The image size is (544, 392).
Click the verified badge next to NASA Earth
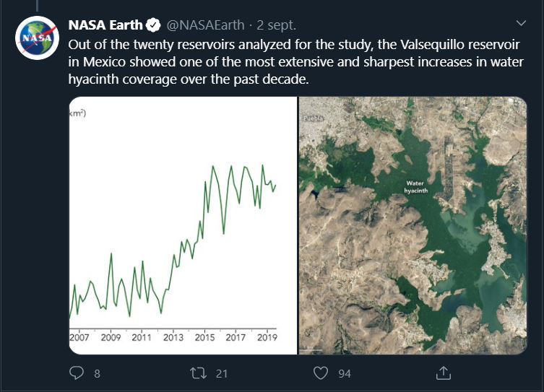point(153,25)
